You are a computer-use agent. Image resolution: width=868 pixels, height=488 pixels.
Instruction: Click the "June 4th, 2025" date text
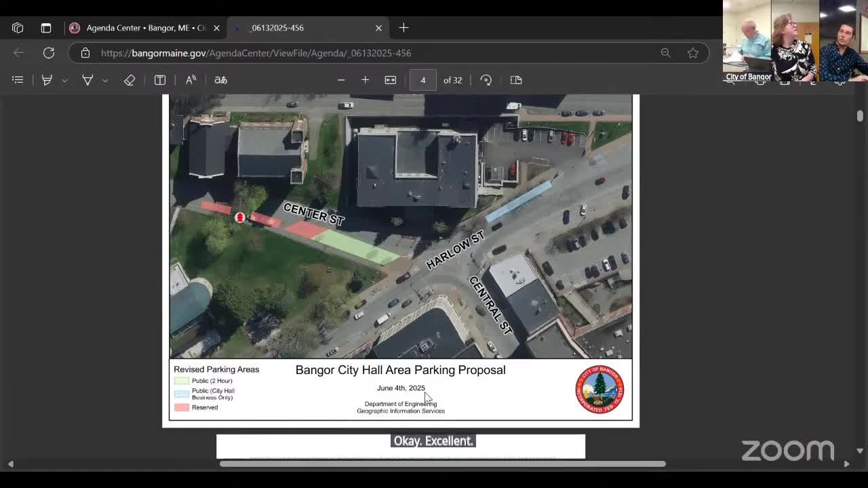pos(401,388)
